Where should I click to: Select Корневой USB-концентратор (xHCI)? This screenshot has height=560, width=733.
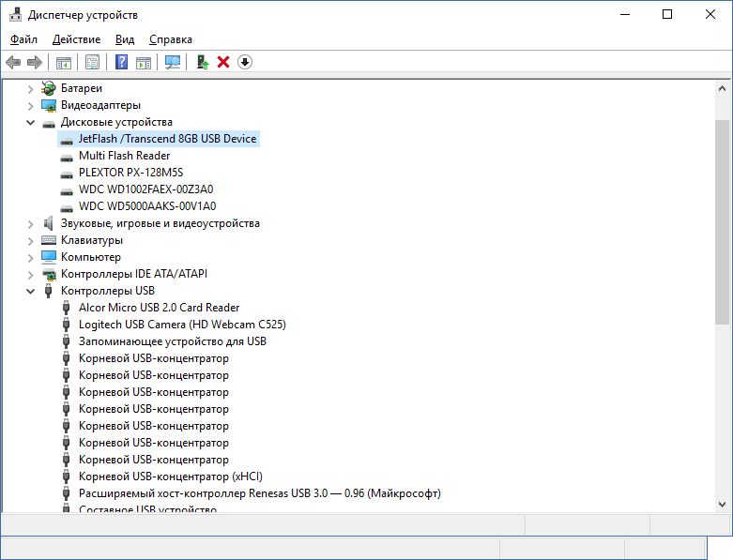(x=171, y=477)
